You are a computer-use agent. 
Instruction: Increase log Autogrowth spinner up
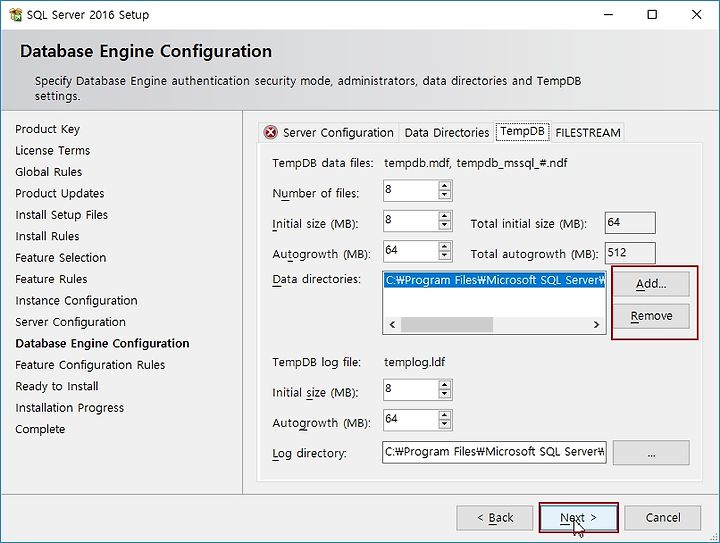pos(444,415)
